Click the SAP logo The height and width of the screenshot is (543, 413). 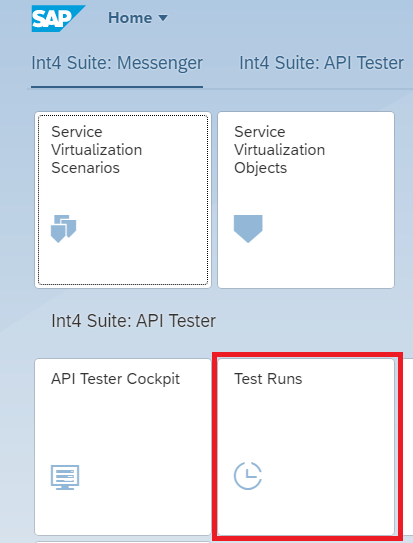point(58,18)
